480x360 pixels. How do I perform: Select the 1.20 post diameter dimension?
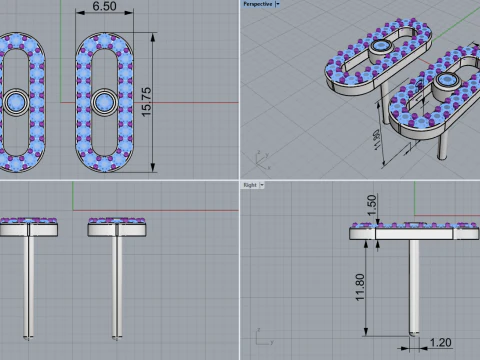tap(440, 342)
